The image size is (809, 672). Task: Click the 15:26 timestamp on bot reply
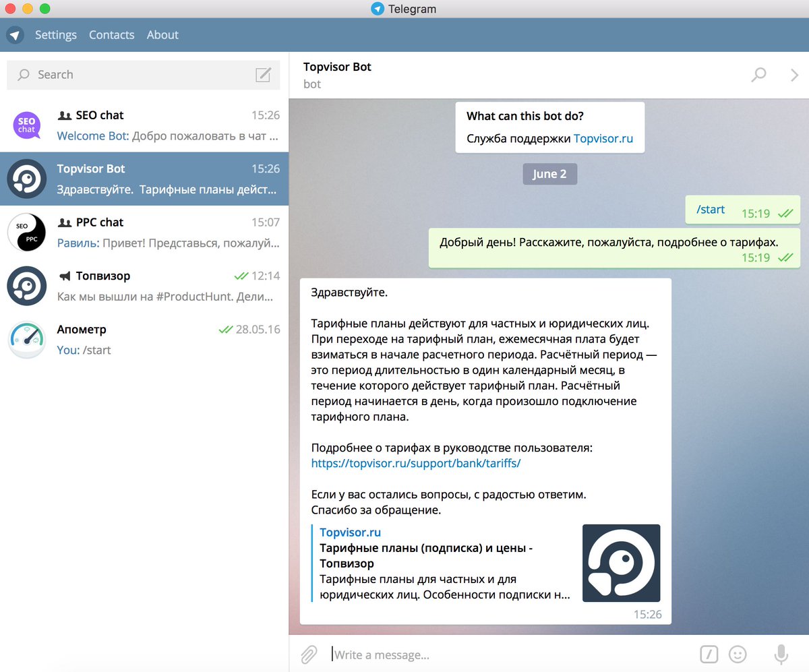pyautogui.click(x=648, y=615)
